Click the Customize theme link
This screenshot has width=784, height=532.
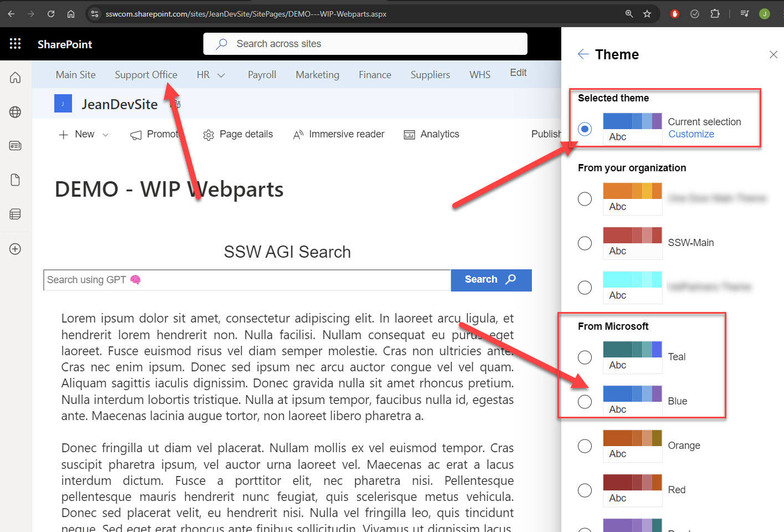[x=691, y=134]
